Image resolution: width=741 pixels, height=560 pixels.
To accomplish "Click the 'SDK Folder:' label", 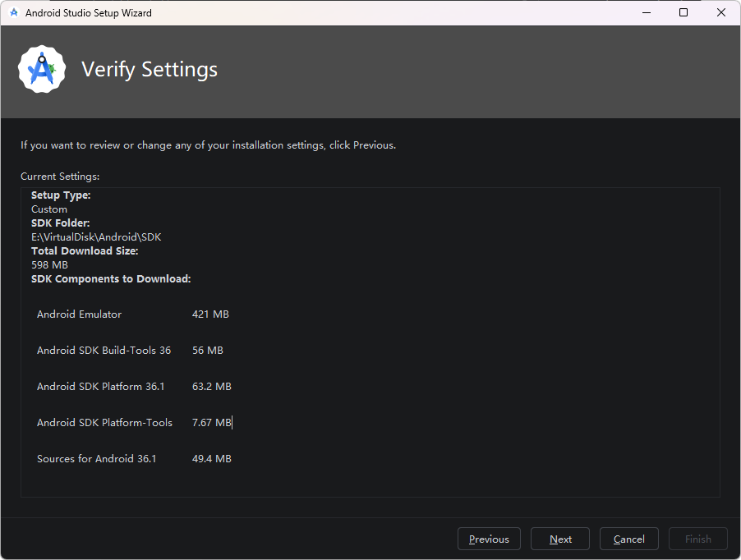I will coord(61,223).
